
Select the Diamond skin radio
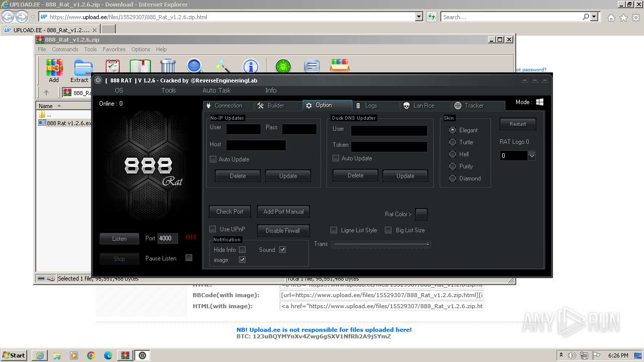453,178
